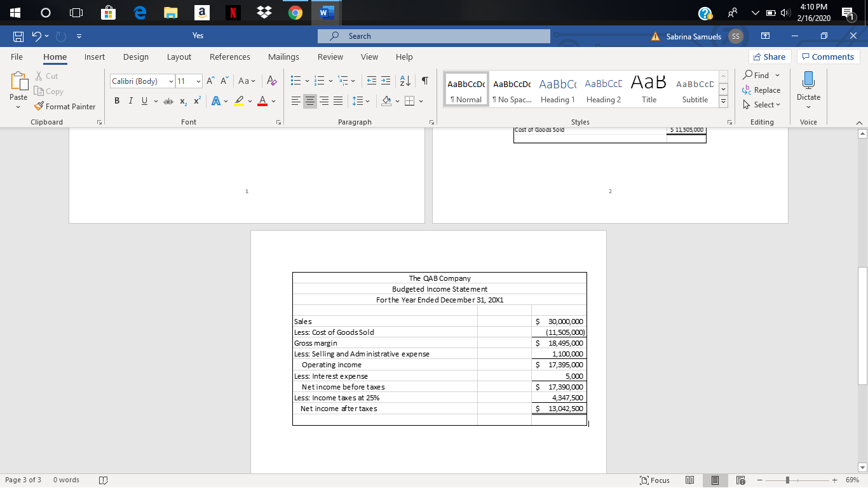Apply the Heading 1 style
The image size is (868, 488).
(557, 89)
